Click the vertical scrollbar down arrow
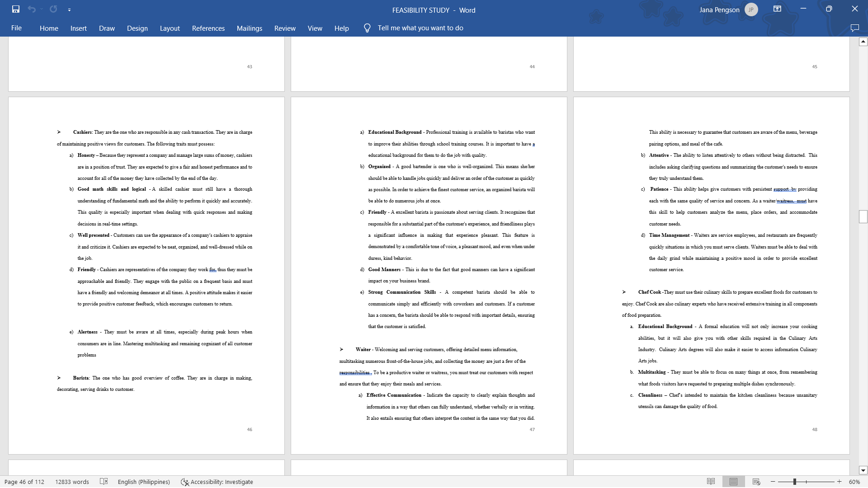 (863, 470)
